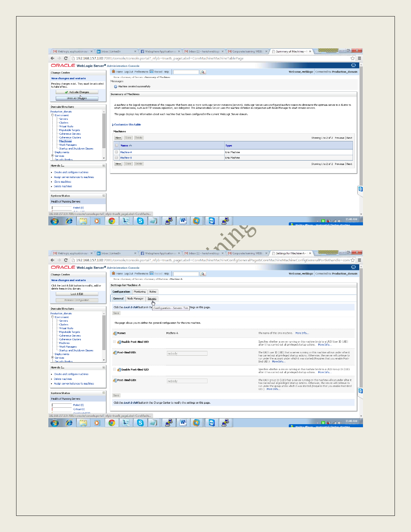Collapse System Status panel on Summary of Machines page

(x=104, y=195)
